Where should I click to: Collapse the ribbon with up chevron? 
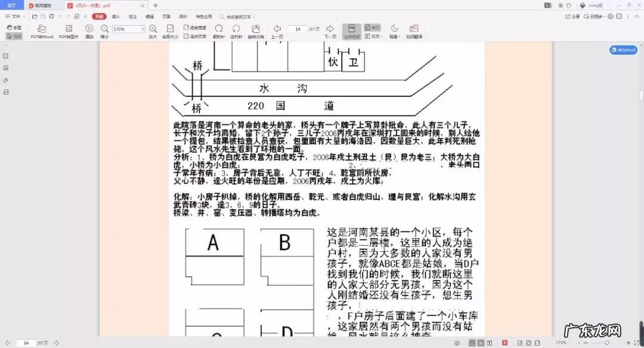point(637,17)
